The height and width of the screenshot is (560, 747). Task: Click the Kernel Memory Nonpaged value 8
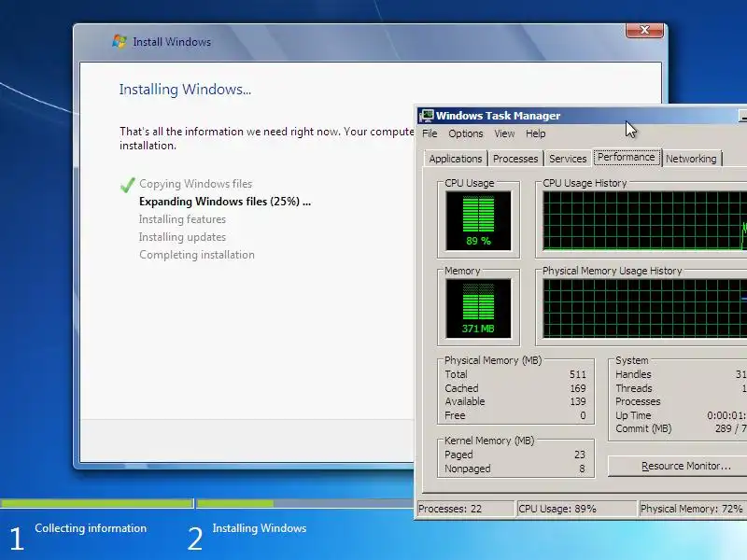(582, 469)
